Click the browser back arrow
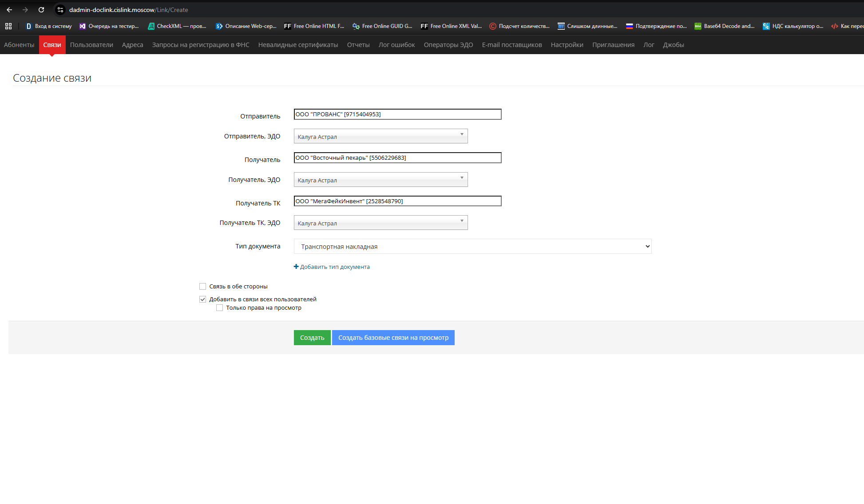 (x=9, y=10)
